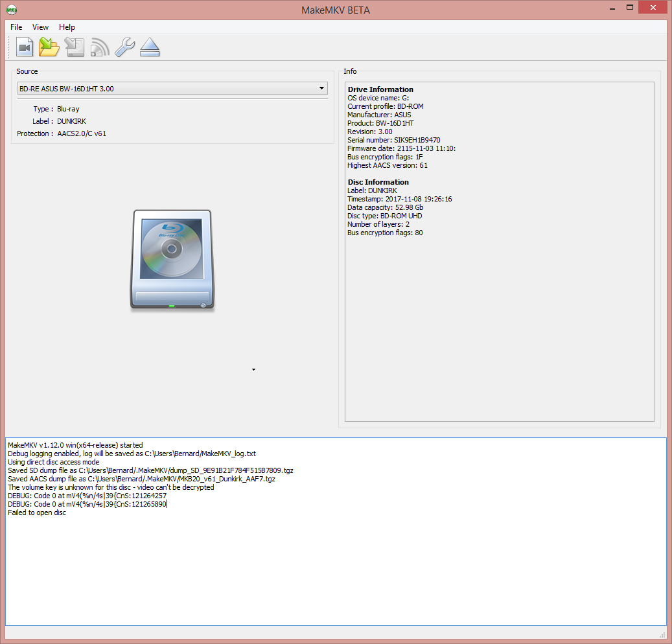Minimize the MakeMKV window

pos(612,8)
